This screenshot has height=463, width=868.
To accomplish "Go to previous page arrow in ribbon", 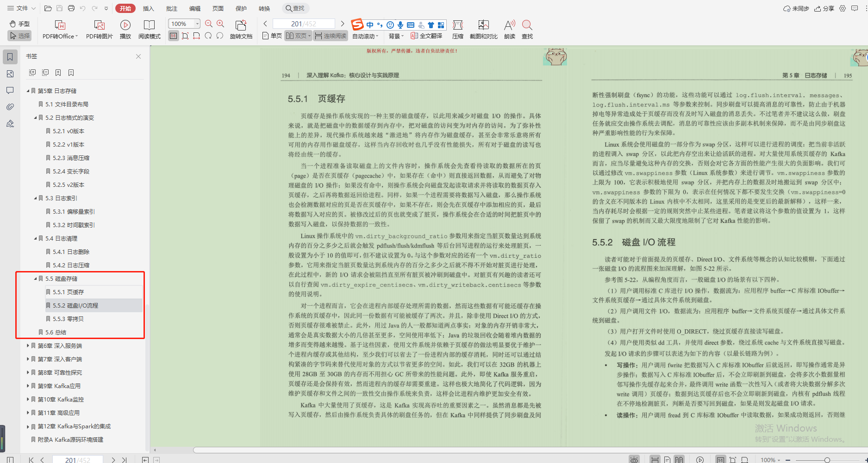I will (x=265, y=24).
